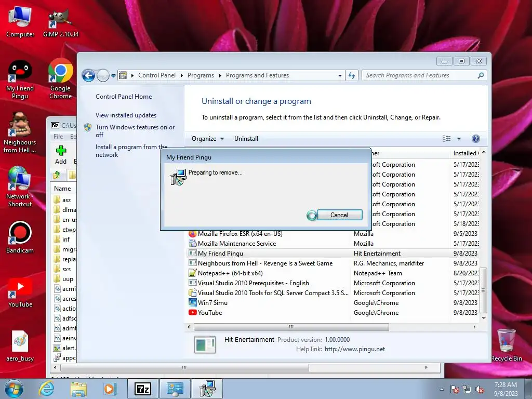Click the Uninstall toolbar button

(x=246, y=138)
